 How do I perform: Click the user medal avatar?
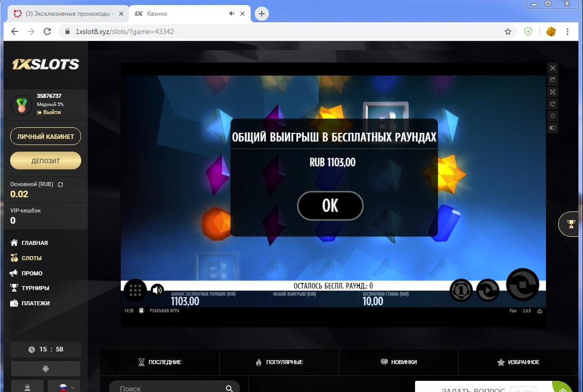click(22, 105)
